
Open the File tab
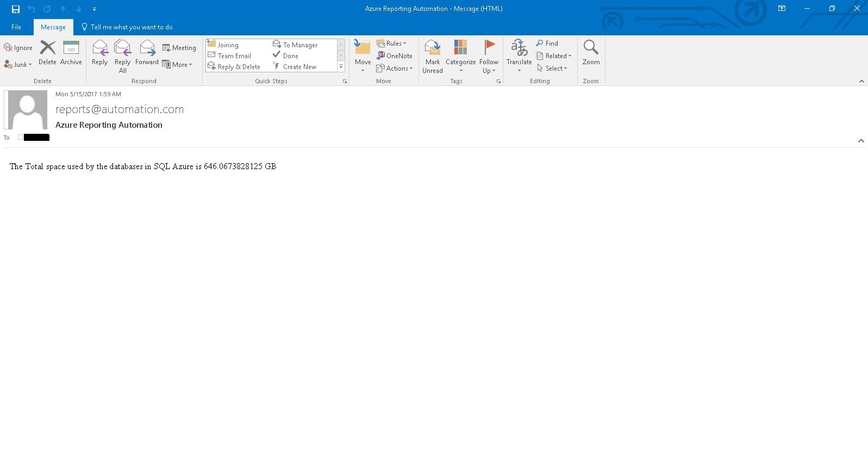tap(16, 27)
